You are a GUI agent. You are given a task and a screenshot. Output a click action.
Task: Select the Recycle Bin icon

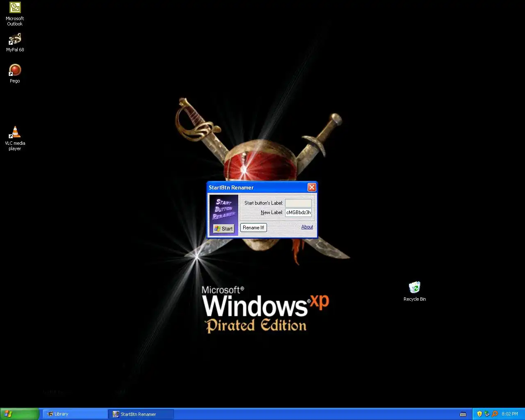(415, 291)
